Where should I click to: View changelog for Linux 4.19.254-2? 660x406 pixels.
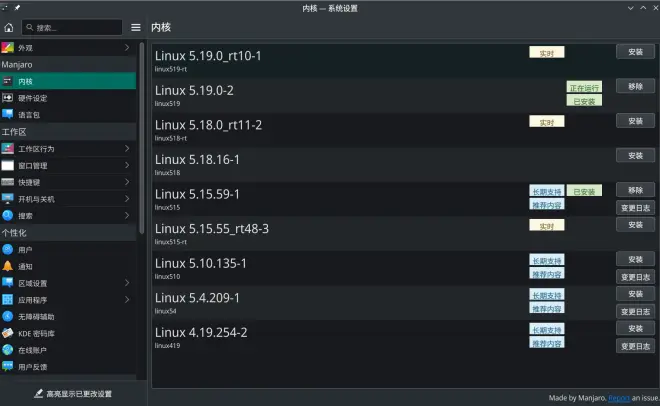[x=635, y=346]
